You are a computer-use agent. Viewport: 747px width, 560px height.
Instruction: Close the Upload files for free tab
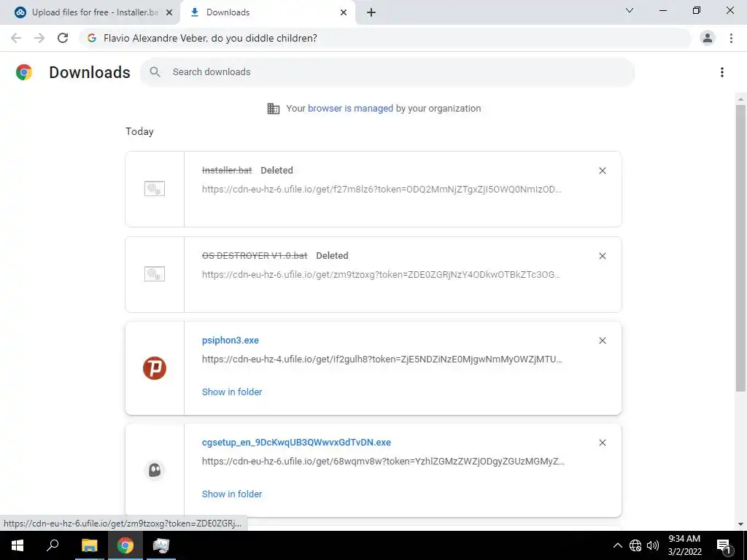169,12
